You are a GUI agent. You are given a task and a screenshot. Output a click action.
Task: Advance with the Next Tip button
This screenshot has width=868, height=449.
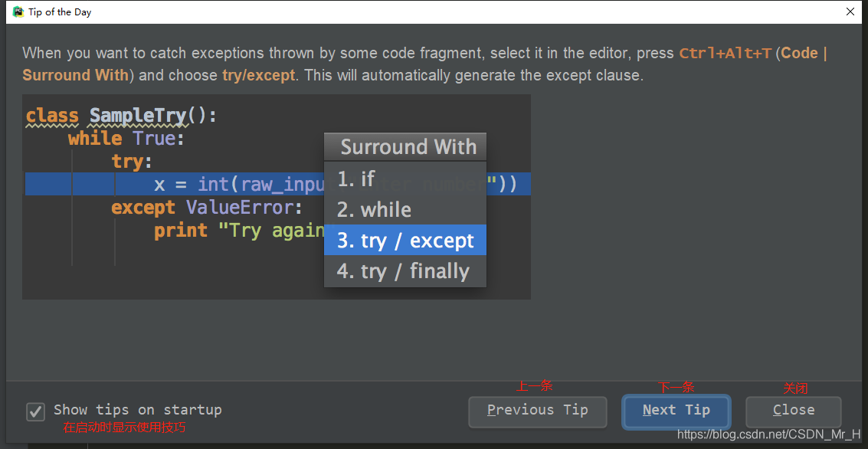[x=676, y=411]
